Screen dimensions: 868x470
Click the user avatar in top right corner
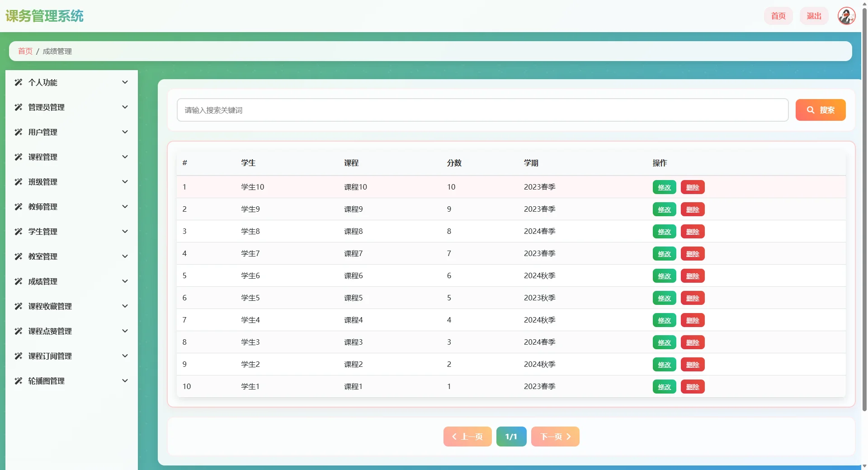(x=845, y=16)
